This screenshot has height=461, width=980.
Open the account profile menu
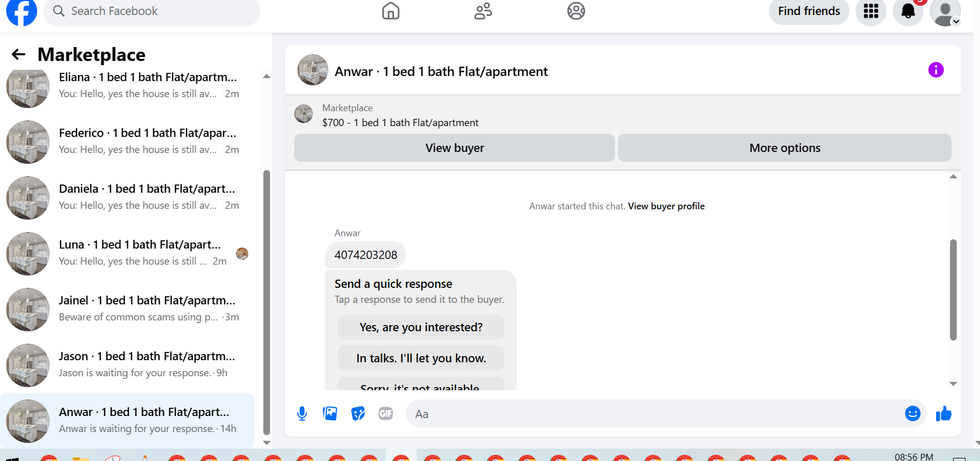point(945,12)
